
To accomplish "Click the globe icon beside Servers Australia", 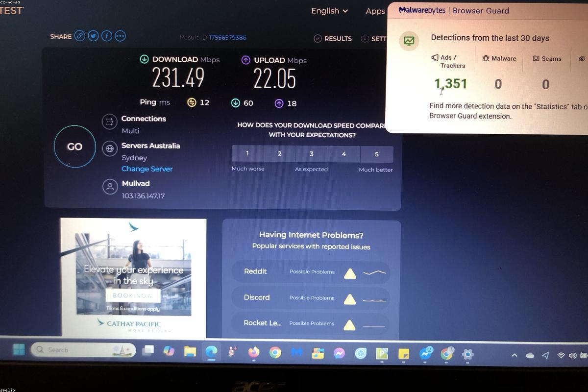I will (x=109, y=148).
